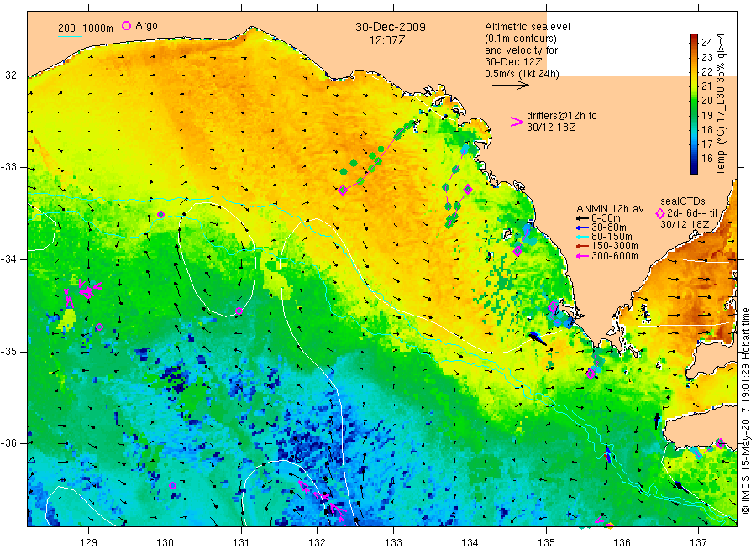The height and width of the screenshot is (554, 756).
Task: Click the 133 longitude axis label
Action: (x=393, y=543)
